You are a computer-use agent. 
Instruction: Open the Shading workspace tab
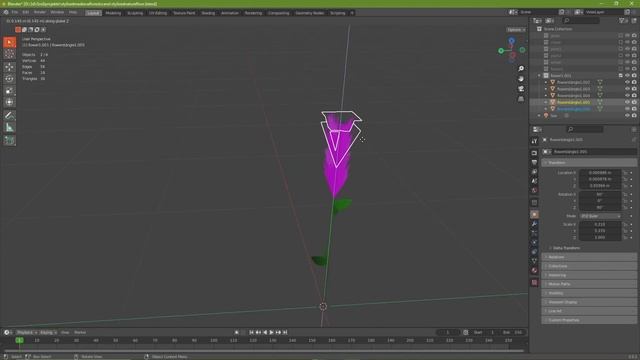(x=208, y=13)
